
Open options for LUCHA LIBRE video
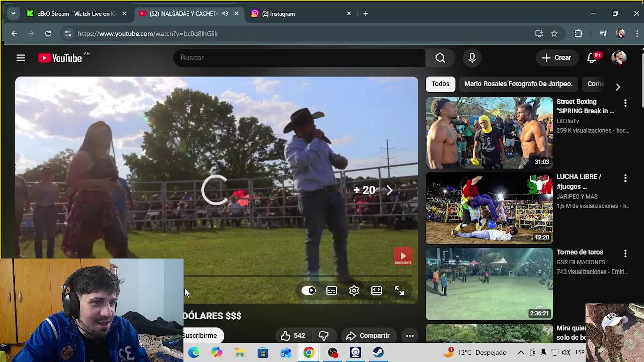pos(625,178)
